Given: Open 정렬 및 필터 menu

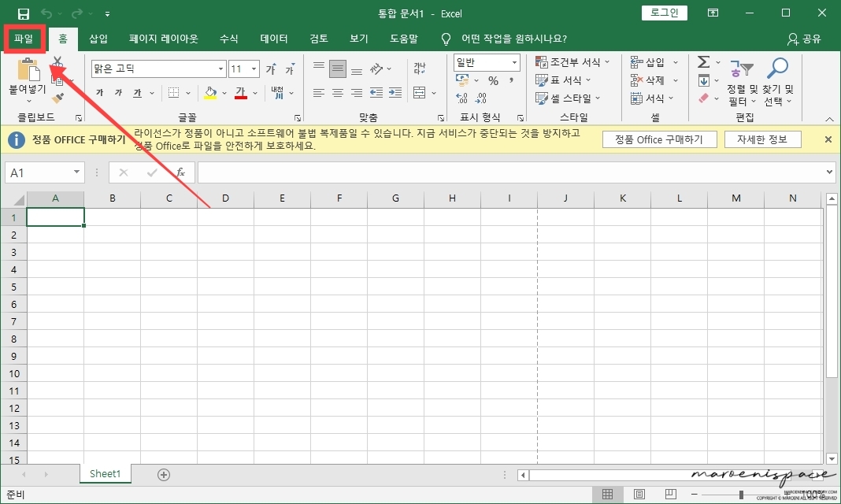Looking at the screenshot, I should 741,81.
